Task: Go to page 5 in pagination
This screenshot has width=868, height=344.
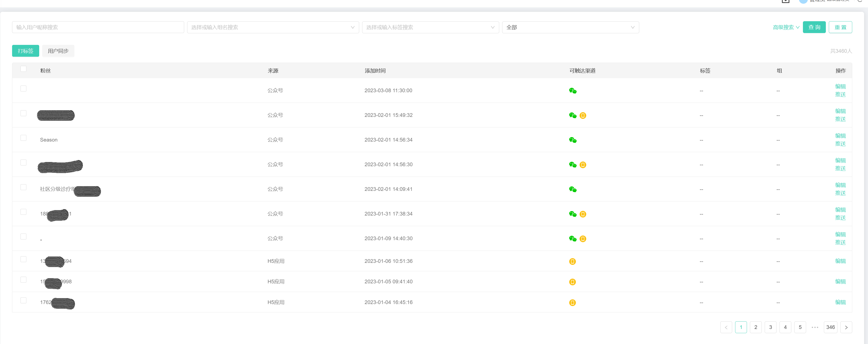Action: (x=800, y=327)
